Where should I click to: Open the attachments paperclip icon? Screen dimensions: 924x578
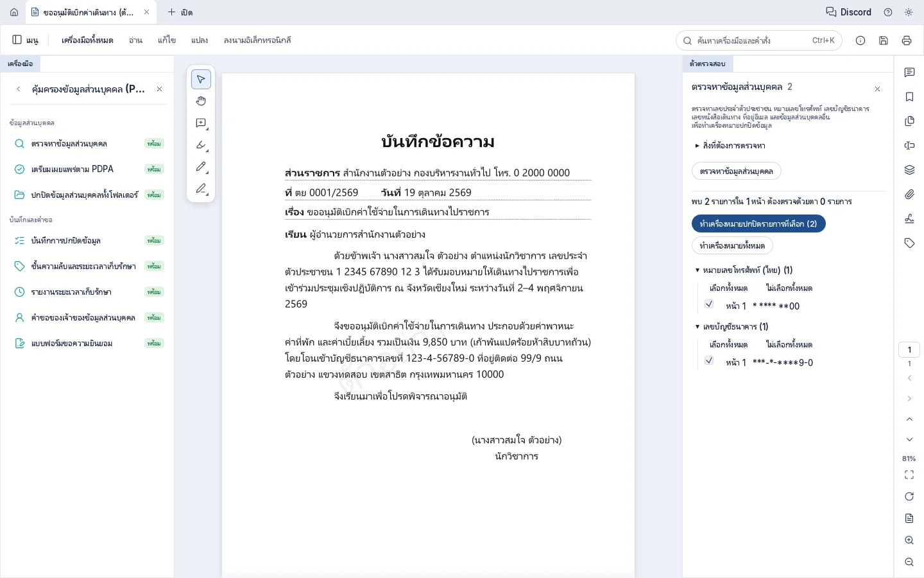[909, 195]
